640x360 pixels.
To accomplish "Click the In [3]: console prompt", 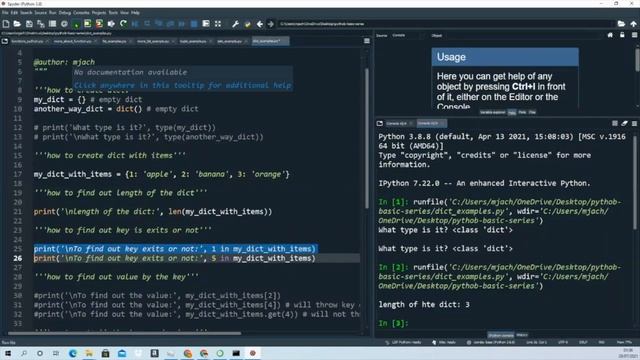I will [393, 323].
